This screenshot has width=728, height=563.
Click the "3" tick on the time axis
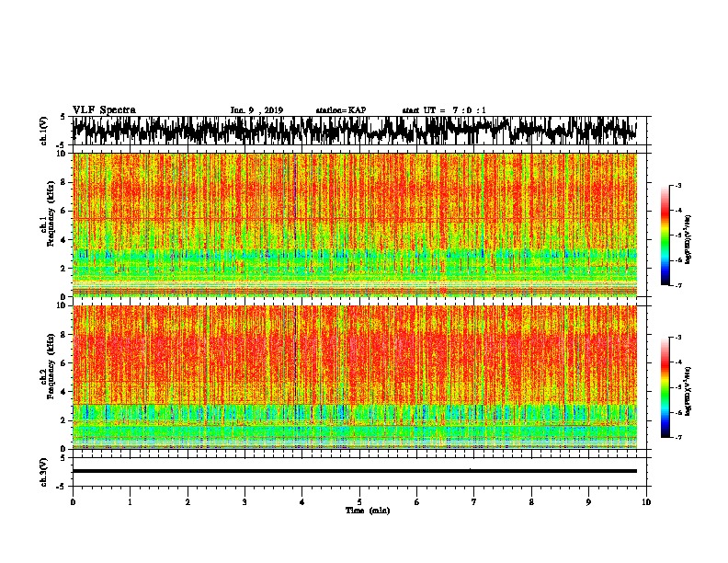[245, 502]
